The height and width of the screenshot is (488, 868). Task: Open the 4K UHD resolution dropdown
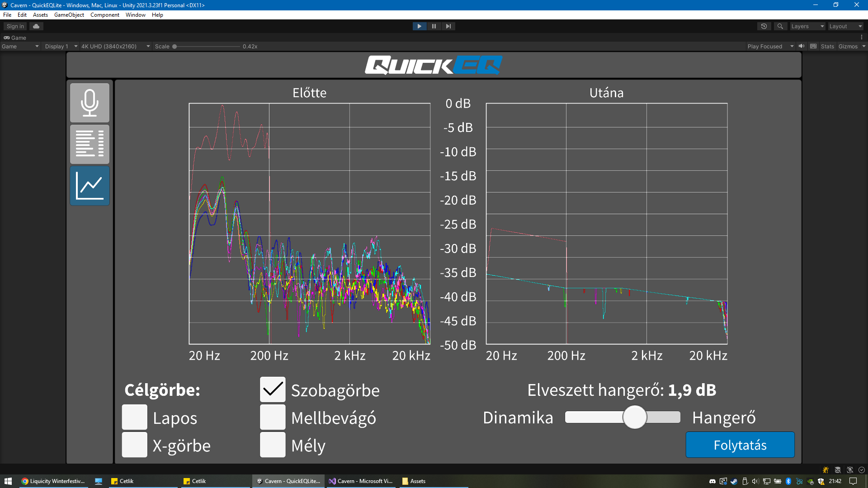115,46
